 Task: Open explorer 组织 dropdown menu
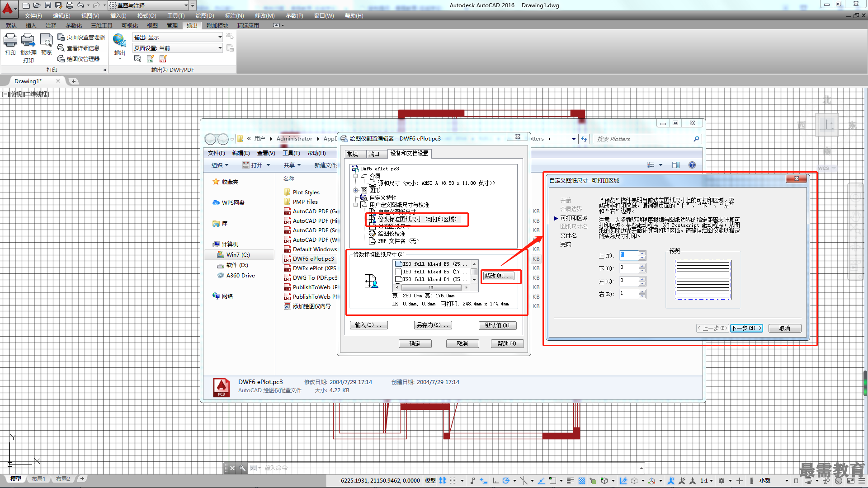click(x=220, y=165)
